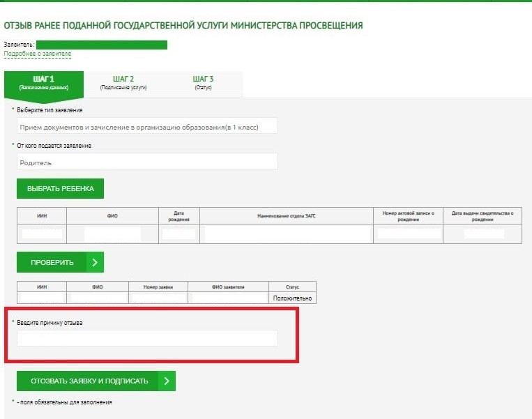Click the "Положительно" status cell

(x=292, y=298)
